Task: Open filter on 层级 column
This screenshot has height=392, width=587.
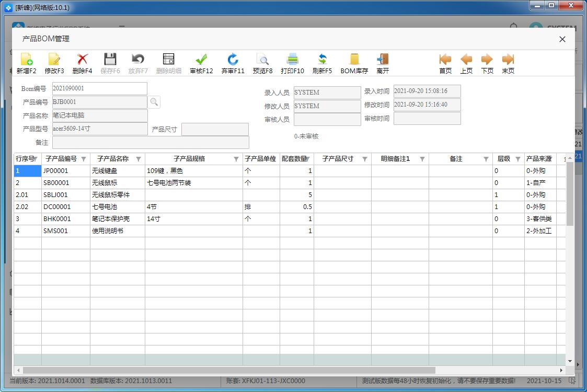Action: 518,159
